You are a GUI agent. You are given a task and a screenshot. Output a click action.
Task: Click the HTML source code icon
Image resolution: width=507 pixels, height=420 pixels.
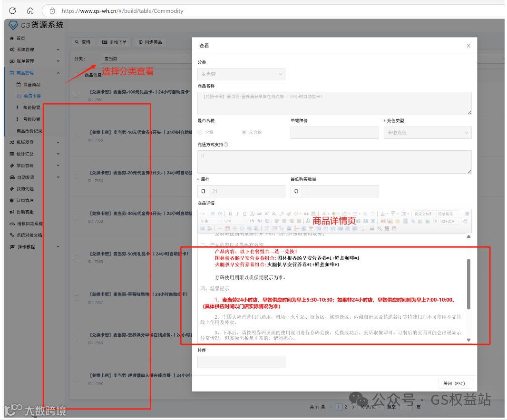pos(202,214)
